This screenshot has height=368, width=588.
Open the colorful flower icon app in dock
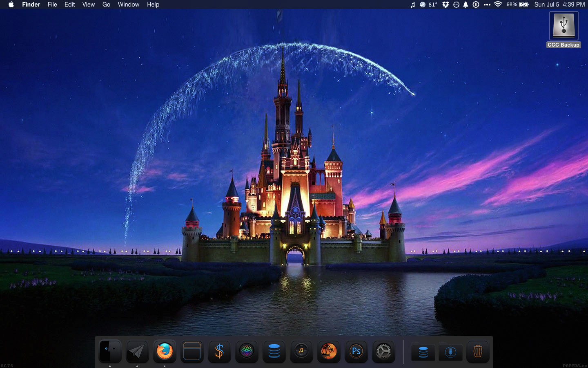pos(247,351)
